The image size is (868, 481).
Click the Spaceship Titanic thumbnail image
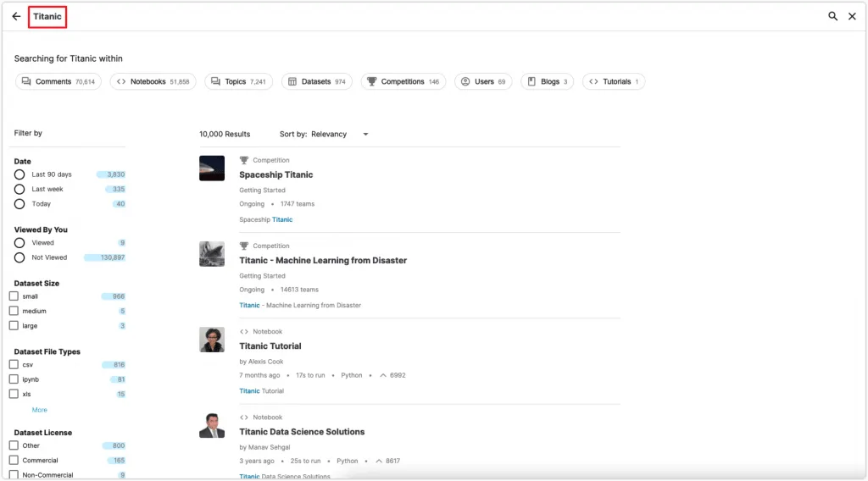click(x=212, y=168)
